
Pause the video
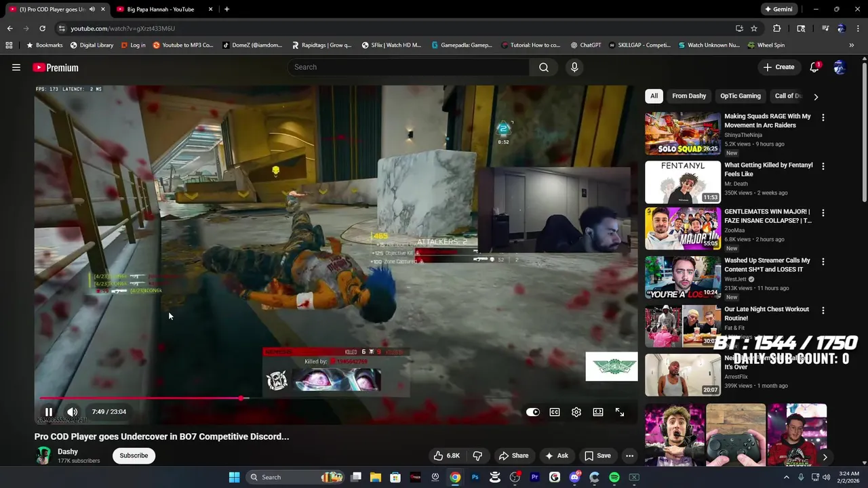(49, 411)
